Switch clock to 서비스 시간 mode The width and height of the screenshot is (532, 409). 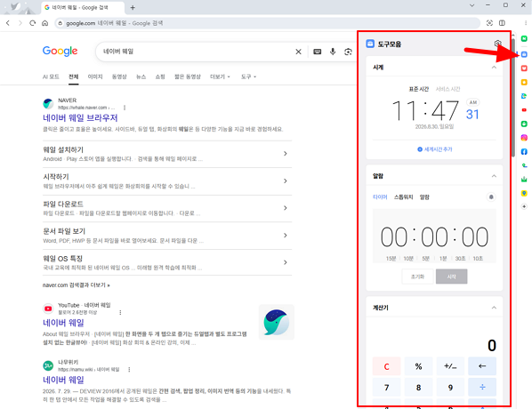447,89
